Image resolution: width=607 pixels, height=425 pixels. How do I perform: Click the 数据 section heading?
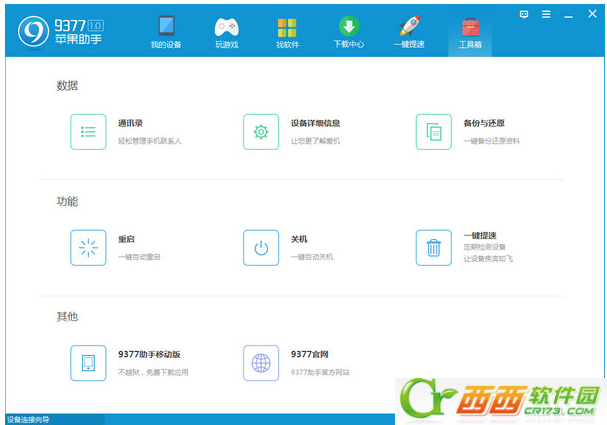point(67,86)
